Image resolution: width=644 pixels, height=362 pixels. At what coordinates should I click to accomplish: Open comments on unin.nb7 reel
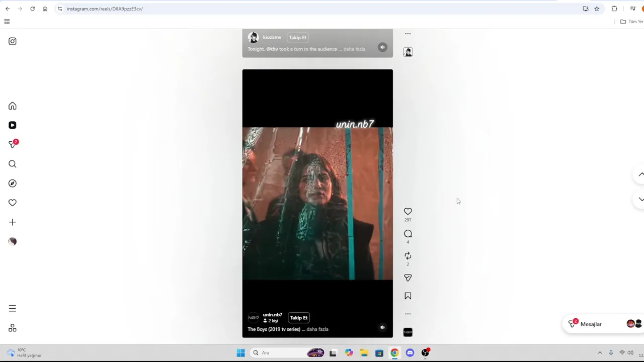[x=408, y=234]
